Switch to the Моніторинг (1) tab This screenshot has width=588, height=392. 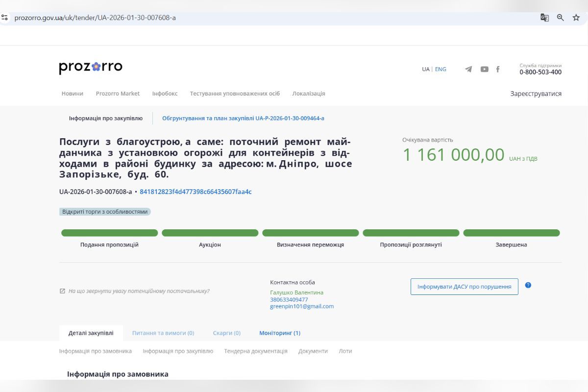pyautogui.click(x=279, y=333)
